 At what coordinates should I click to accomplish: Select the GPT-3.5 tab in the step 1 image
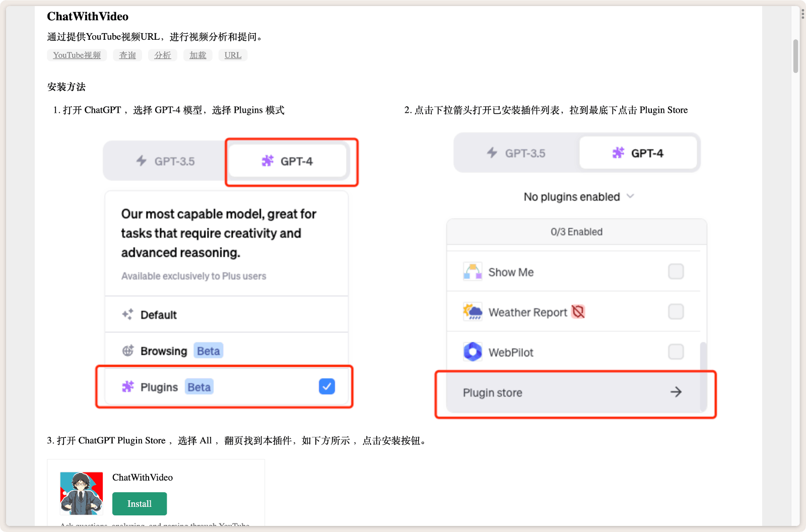pos(166,161)
